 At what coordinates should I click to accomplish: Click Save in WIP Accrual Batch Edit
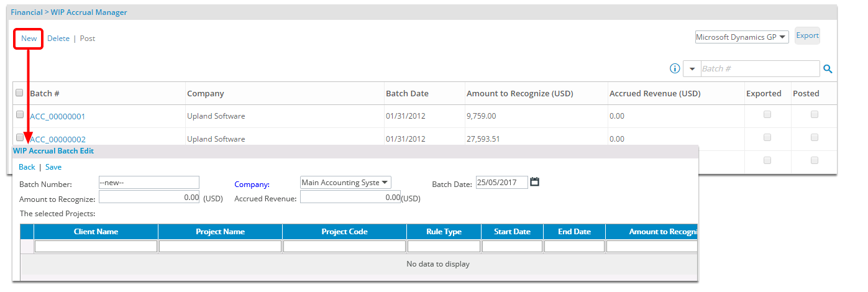[53, 167]
